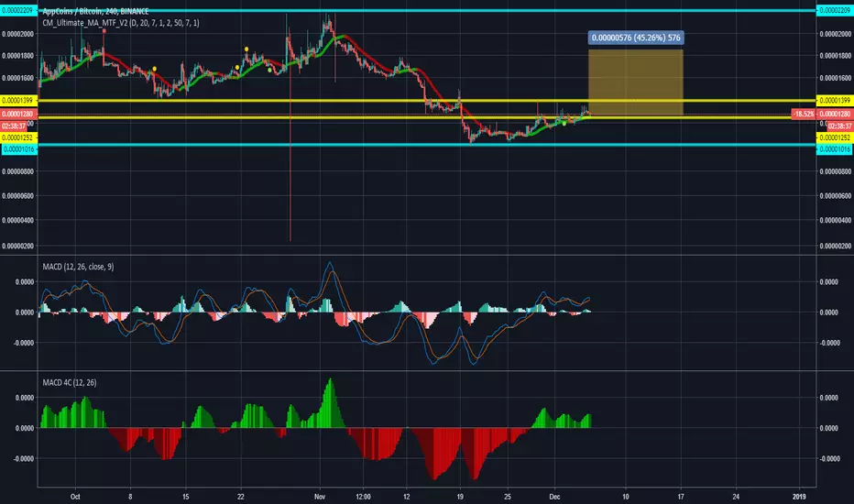This screenshot has width=854, height=504.
Task: Click the tallest green MACD 4C histogram peak
Action: 329,403
